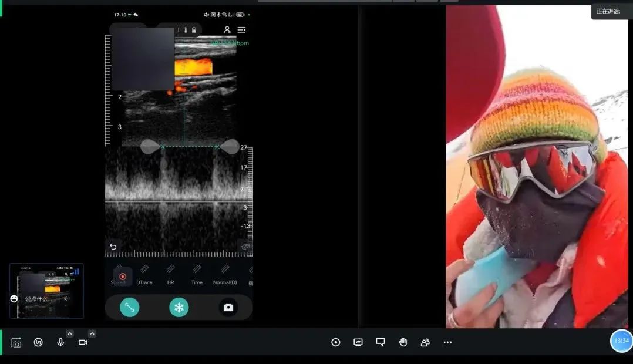Click the 13:34 meeting timer bubble

click(x=621, y=341)
